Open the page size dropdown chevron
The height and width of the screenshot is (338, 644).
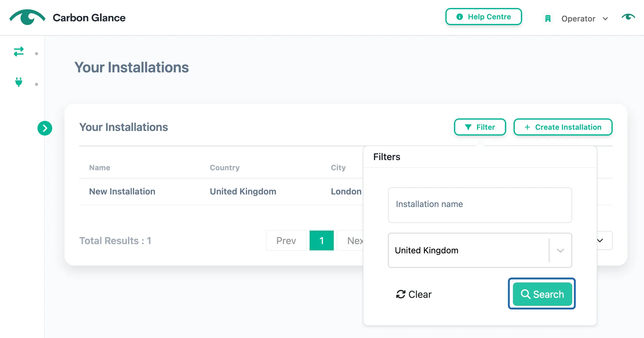coord(600,240)
